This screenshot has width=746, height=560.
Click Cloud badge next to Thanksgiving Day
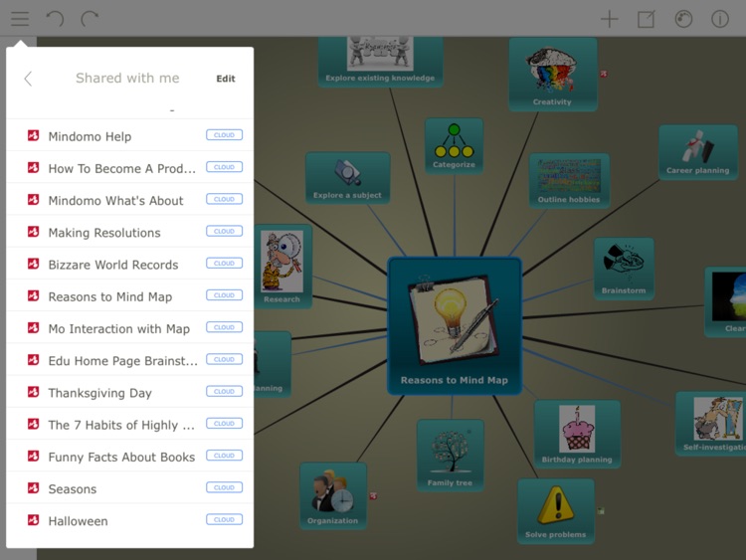pos(224,391)
